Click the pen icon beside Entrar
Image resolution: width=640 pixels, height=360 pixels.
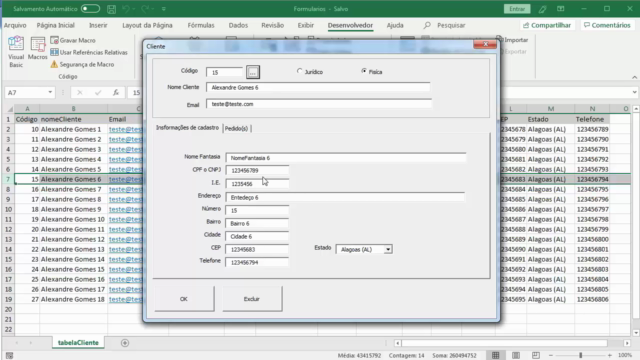pos(542,9)
